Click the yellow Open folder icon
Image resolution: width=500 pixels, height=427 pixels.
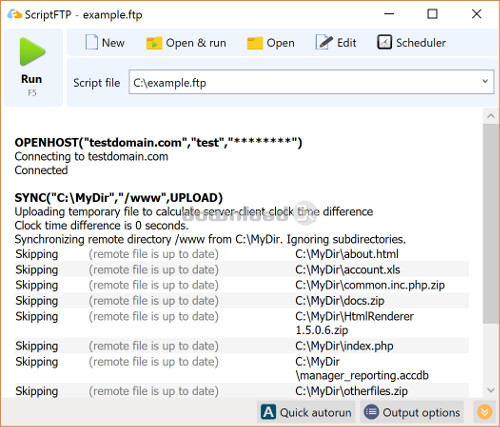[255, 43]
